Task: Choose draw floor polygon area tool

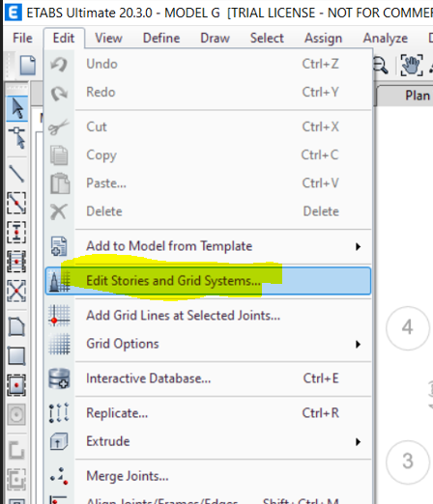Action: 16,326
